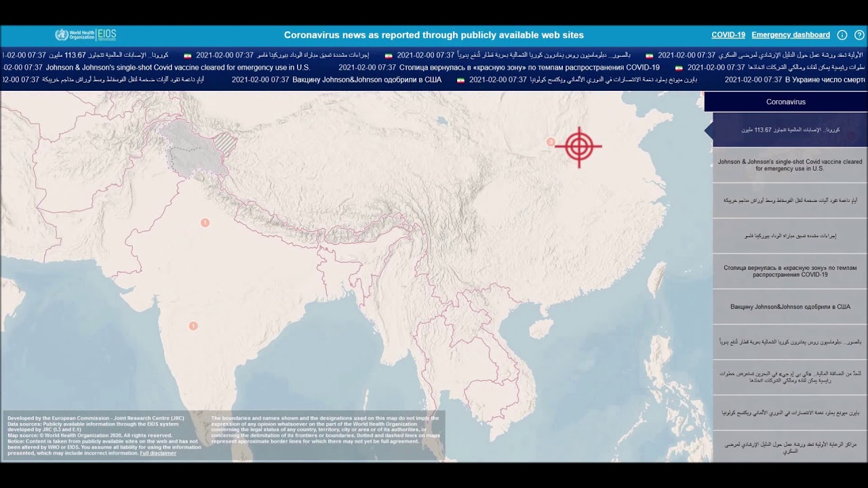Select marker 1 in southern India
The height and width of the screenshot is (488, 868).
[193, 326]
